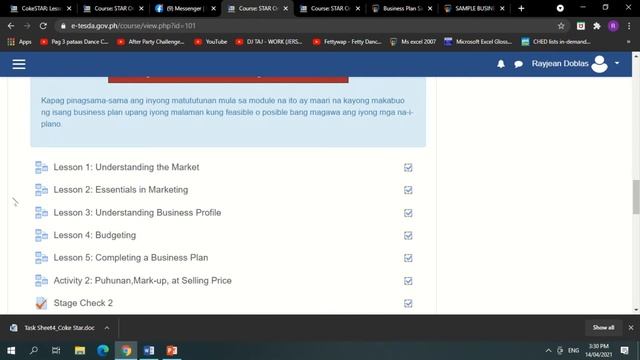Viewport: 640px width, 360px height.
Task: Toggle completion checkbox for Lesson 2
Action: point(408,190)
